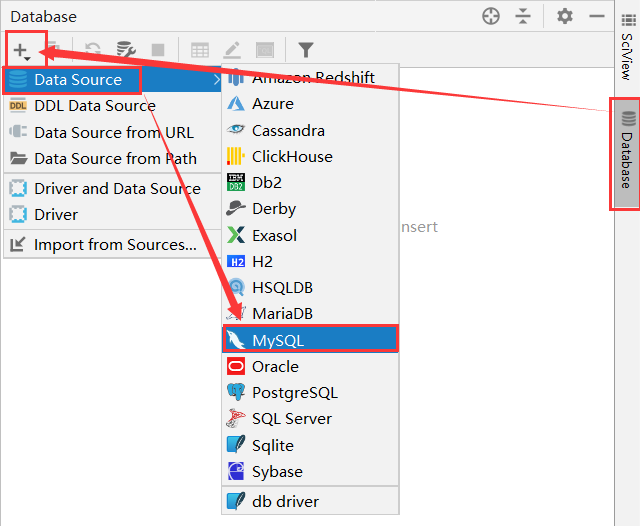640x526 pixels.
Task: Select Cassandra data source
Action: [310, 131]
